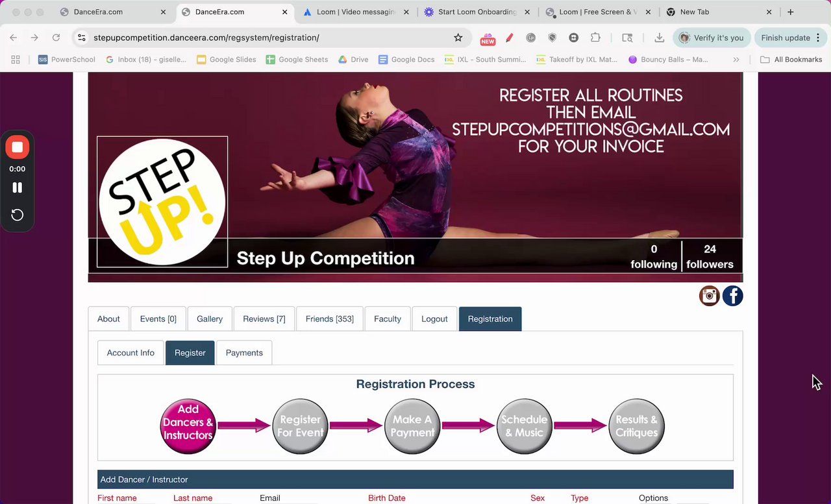Screen dimensions: 831x504
Task: Open the Account Info tab
Action: pos(130,353)
